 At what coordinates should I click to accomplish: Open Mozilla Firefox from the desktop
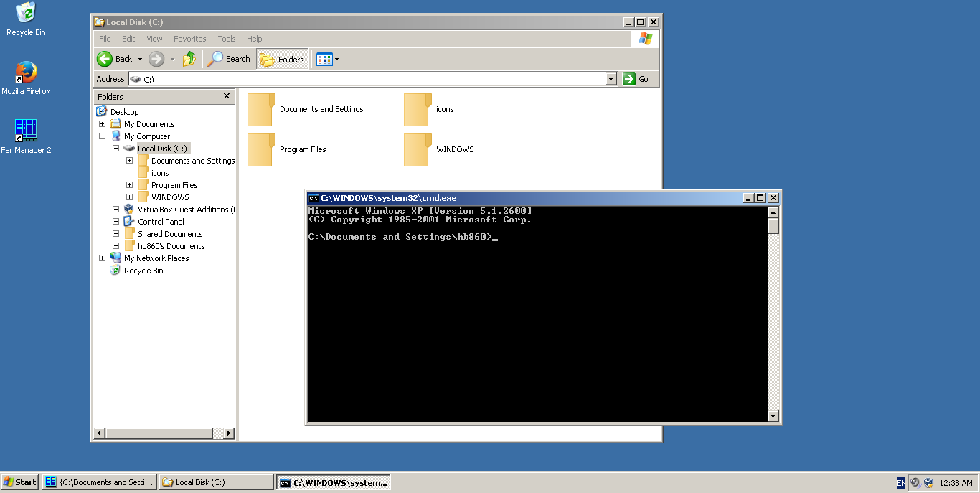(24, 73)
